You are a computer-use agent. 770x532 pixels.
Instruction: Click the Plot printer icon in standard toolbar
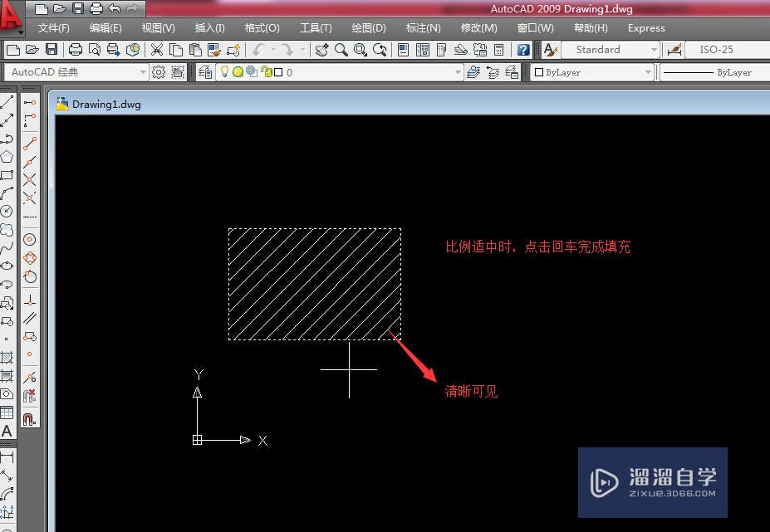[x=75, y=50]
